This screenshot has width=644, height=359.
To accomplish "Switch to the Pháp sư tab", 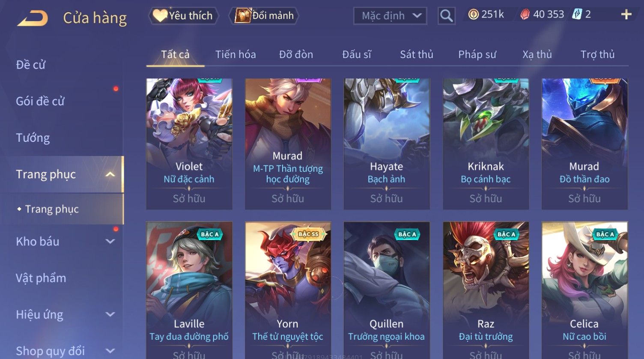I will point(477,54).
